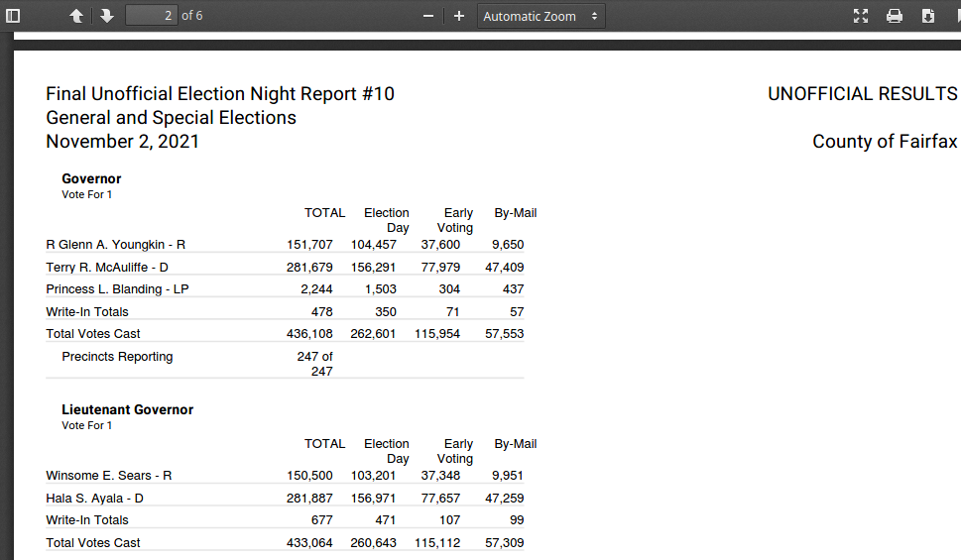Viewport: 961px width, 560px height.
Task: Click R Glenn A. Youngkin - R label
Action: pos(115,245)
